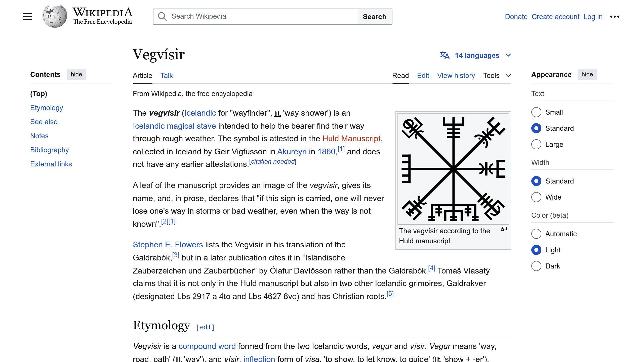This screenshot has width=644, height=362.
Task: Click the translate languages icon
Action: tap(445, 55)
